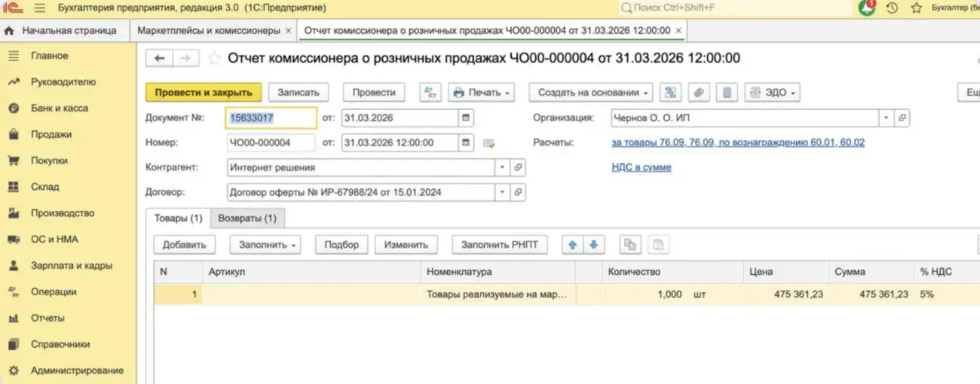This screenshot has width=980, height=384.
Task: Click the Изменить button
Action: click(x=406, y=244)
